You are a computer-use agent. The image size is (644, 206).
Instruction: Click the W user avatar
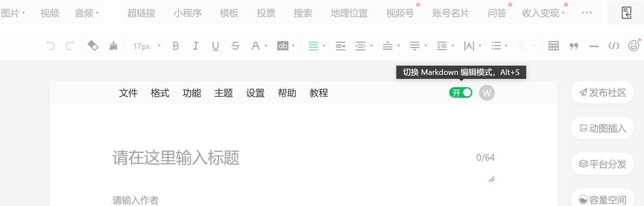(487, 93)
